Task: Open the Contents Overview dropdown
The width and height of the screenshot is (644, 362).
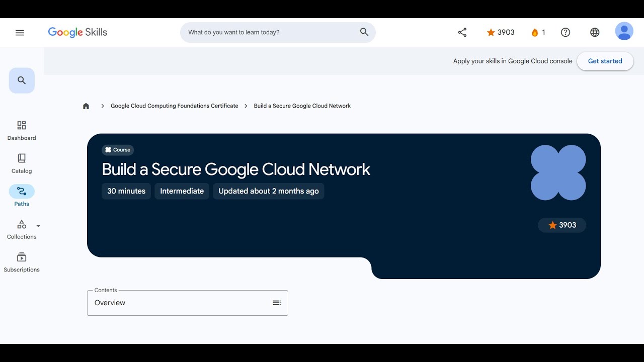Action: click(x=188, y=303)
